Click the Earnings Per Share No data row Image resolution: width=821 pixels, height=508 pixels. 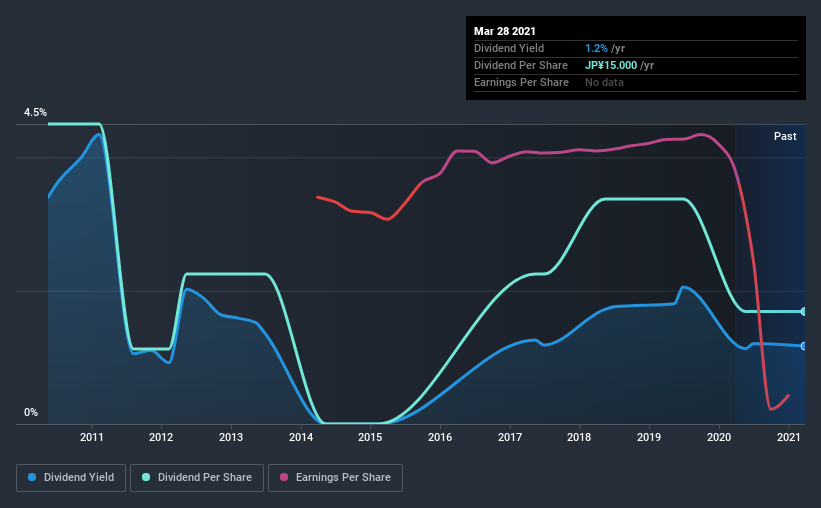point(636,82)
